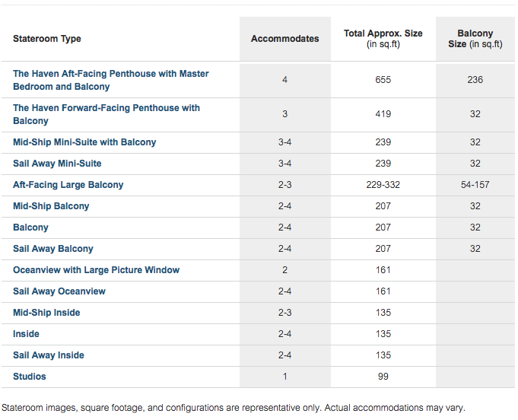Click the Stateroom Type column header
This screenshot has height=420, width=518.
47,39
